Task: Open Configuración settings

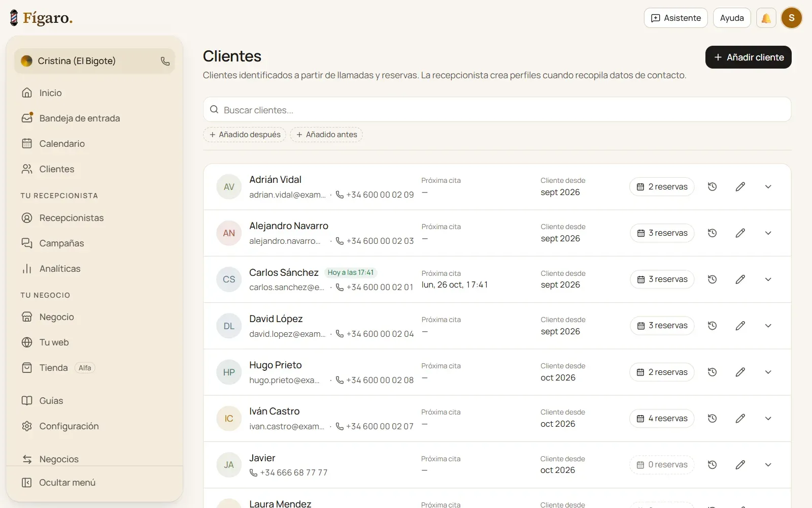Action: click(x=94, y=426)
